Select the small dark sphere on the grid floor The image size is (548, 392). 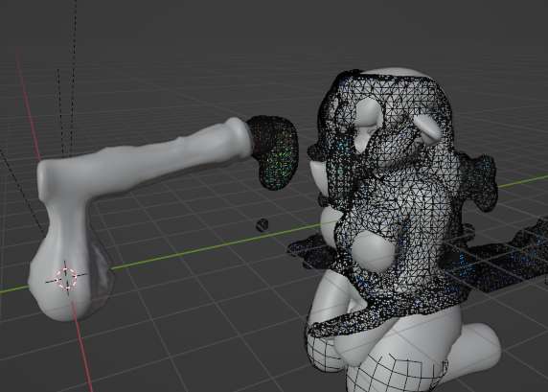coord(263,225)
